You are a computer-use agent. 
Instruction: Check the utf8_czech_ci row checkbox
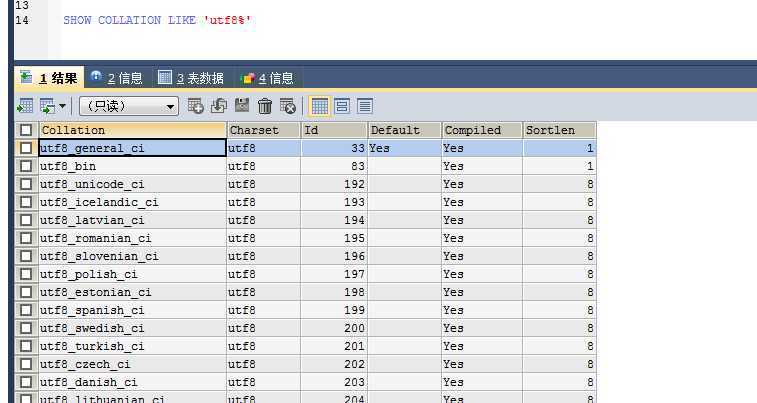coord(26,364)
